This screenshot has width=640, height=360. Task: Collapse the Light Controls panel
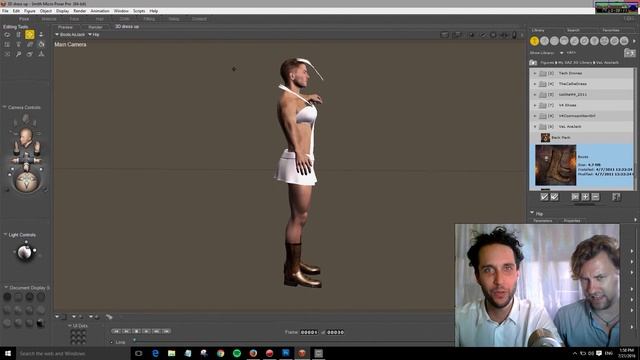click(5, 235)
